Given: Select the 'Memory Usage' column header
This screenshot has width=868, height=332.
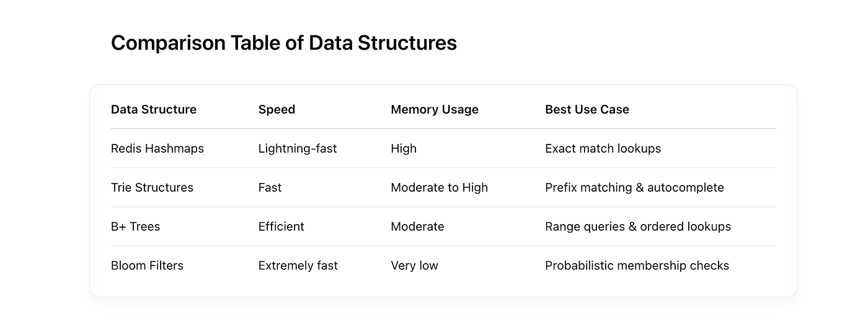Looking at the screenshot, I should click(x=435, y=110).
